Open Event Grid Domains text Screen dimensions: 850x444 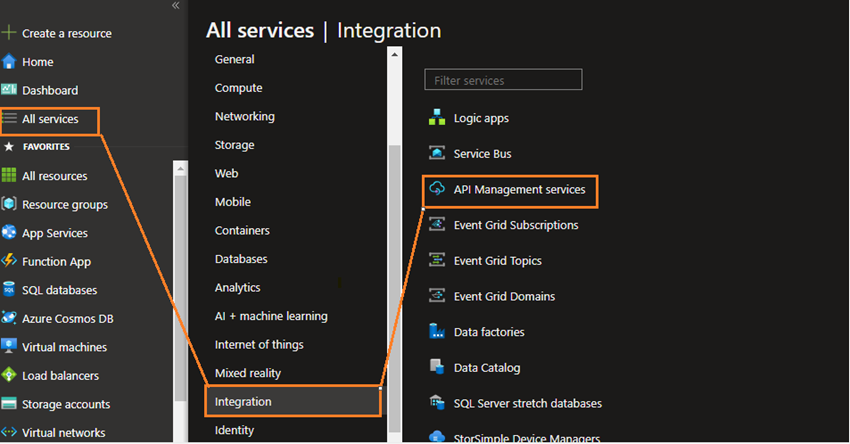[504, 297]
